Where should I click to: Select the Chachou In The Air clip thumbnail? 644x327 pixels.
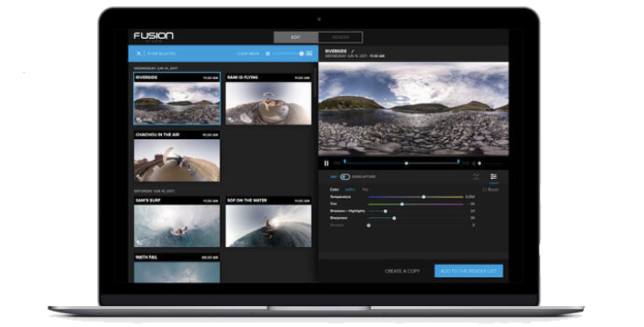pyautogui.click(x=177, y=156)
